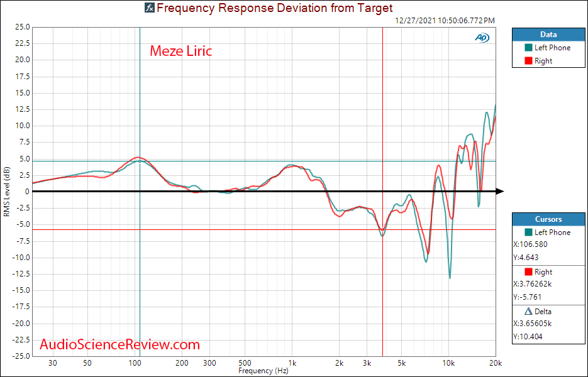Click the AP logo in the graph corner
The height and width of the screenshot is (377, 588).
(482, 38)
